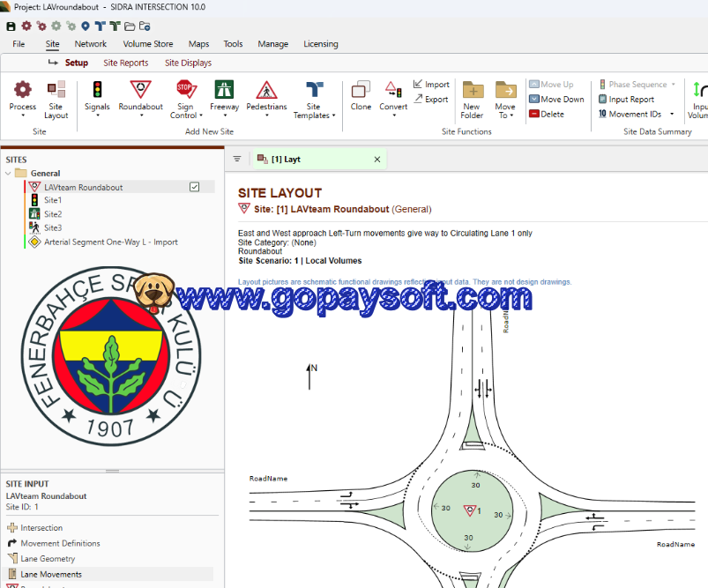Add a new Pedestrians site
The height and width of the screenshot is (588, 708).
pos(266,90)
